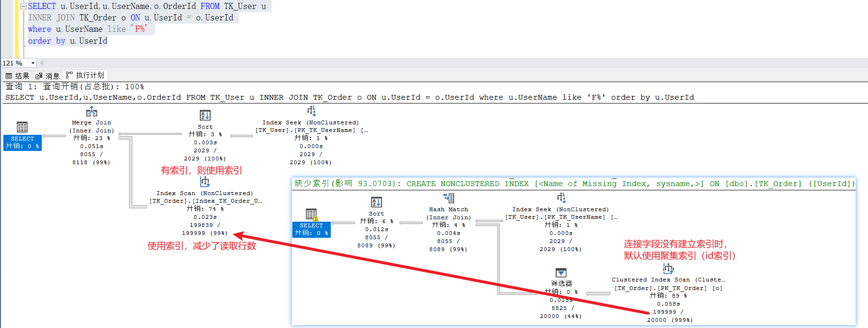Click the filter (筛选器) operator icon
The image size is (868, 328).
561,272
